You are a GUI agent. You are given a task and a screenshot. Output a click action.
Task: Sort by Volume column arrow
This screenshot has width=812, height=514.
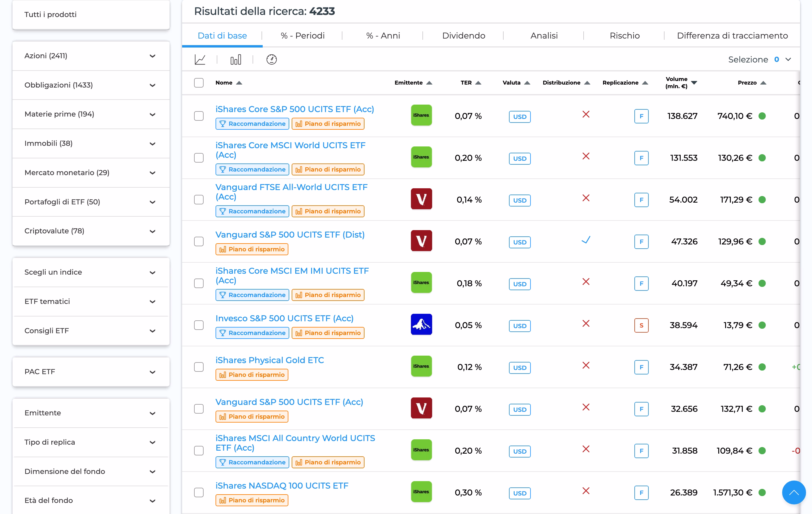pyautogui.click(x=694, y=83)
